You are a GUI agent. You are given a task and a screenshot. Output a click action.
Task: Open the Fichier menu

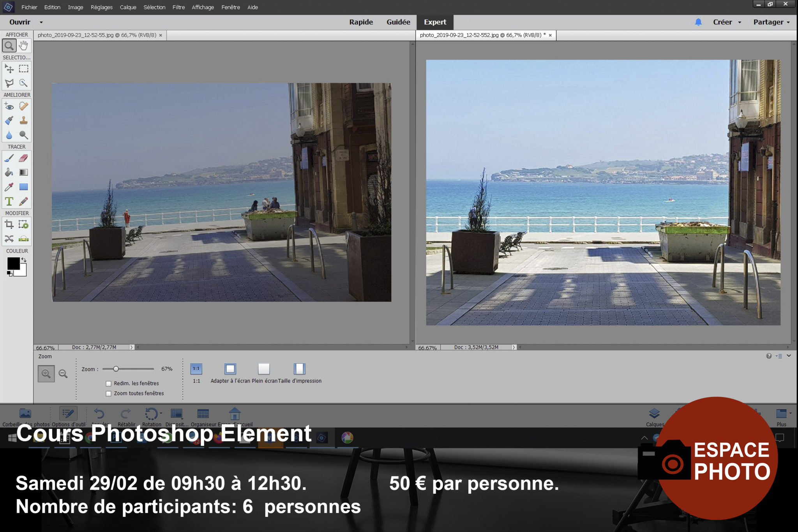29,7
